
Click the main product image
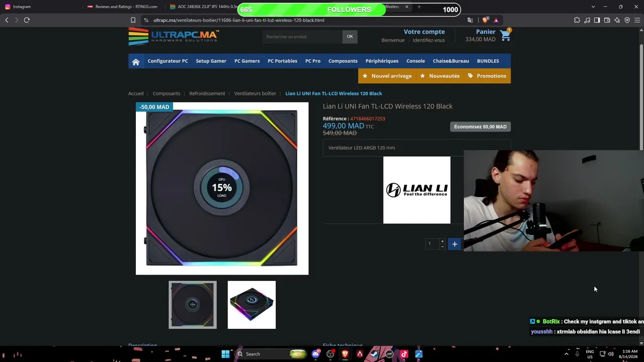tap(222, 189)
